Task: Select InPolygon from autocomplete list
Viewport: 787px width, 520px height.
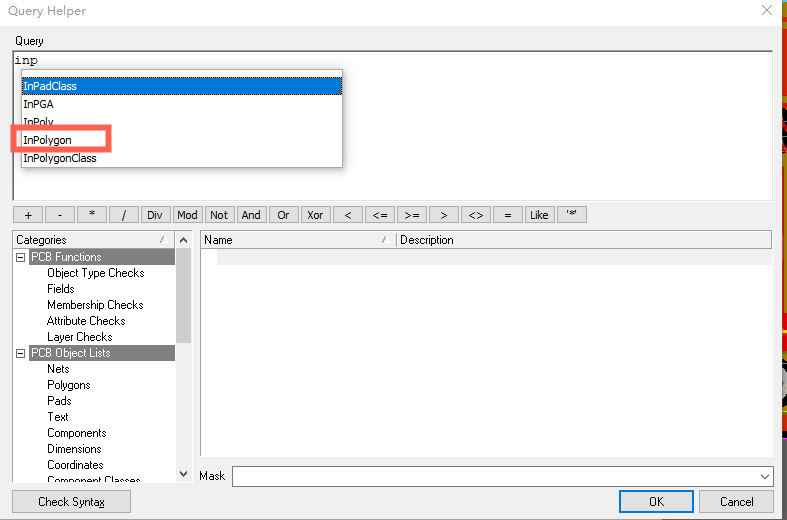Action: (x=48, y=140)
